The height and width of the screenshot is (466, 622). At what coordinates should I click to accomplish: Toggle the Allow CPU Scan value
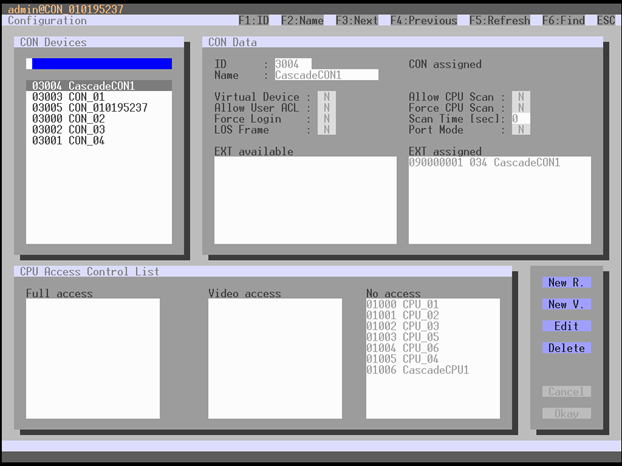[x=521, y=96]
